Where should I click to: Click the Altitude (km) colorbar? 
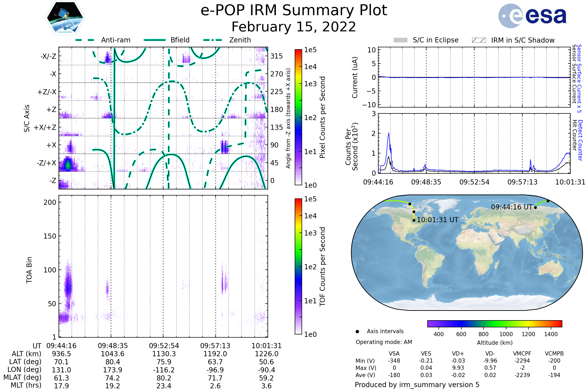(x=495, y=323)
